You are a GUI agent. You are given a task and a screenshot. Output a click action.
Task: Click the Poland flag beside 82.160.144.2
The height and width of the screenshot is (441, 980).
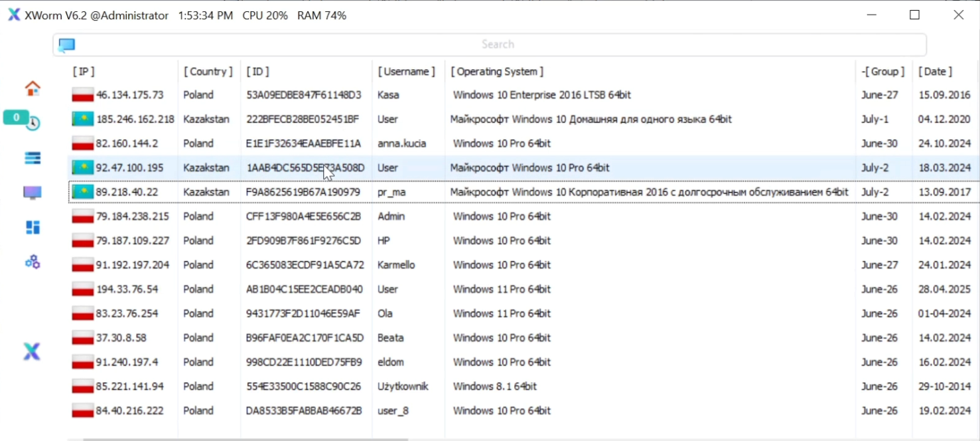[x=83, y=143]
